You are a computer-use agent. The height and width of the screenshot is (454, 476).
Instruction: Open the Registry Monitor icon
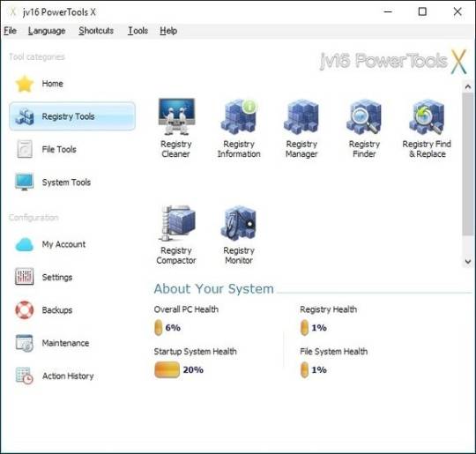coord(239,223)
